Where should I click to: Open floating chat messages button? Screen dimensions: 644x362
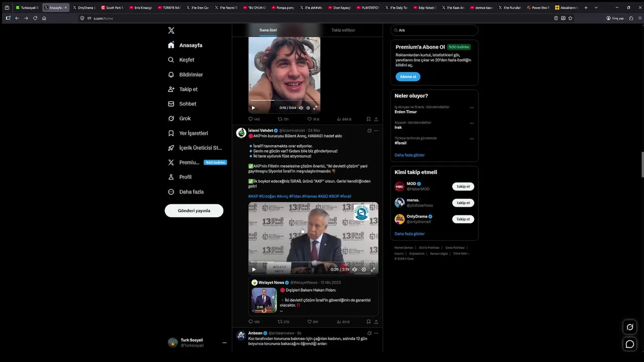coord(629,344)
